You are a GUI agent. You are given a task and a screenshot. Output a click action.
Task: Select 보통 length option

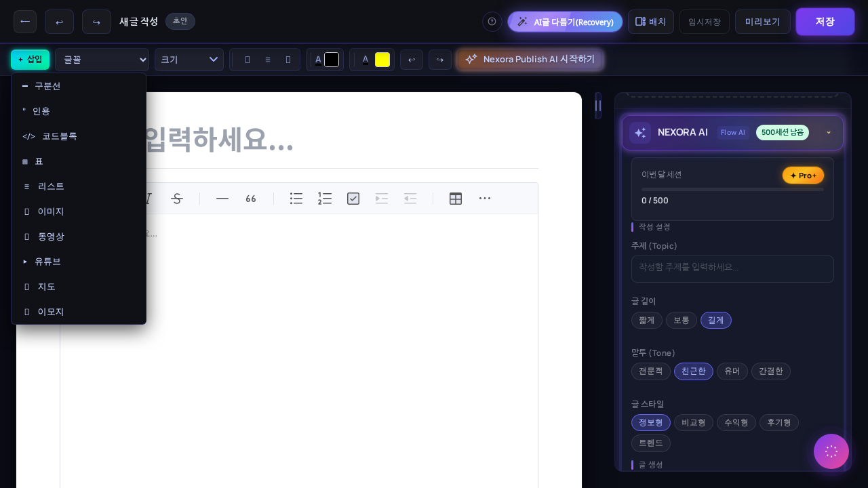click(682, 321)
